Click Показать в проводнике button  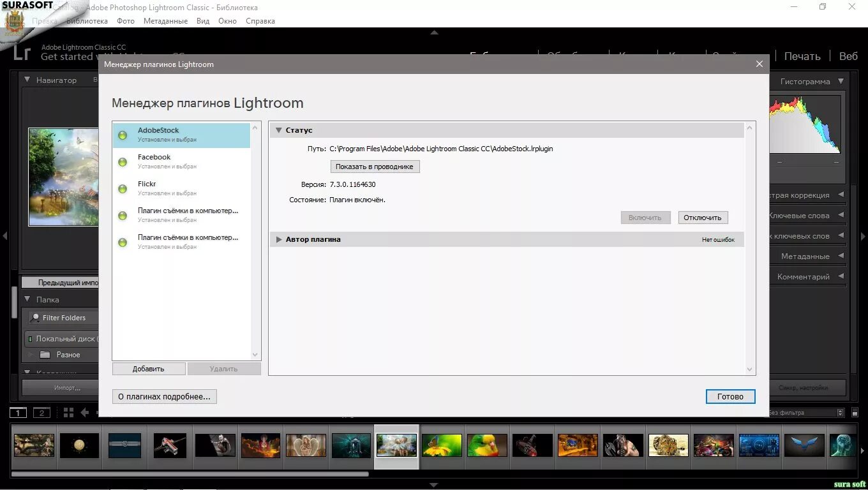[375, 167]
